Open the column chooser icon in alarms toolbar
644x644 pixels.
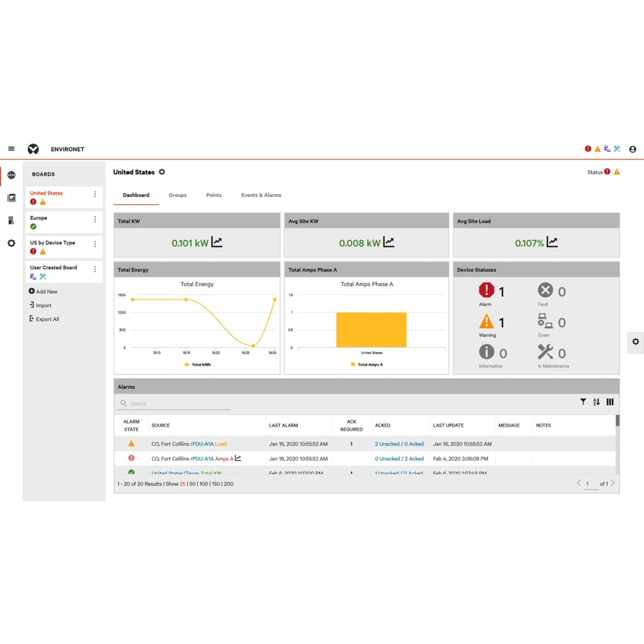[610, 402]
